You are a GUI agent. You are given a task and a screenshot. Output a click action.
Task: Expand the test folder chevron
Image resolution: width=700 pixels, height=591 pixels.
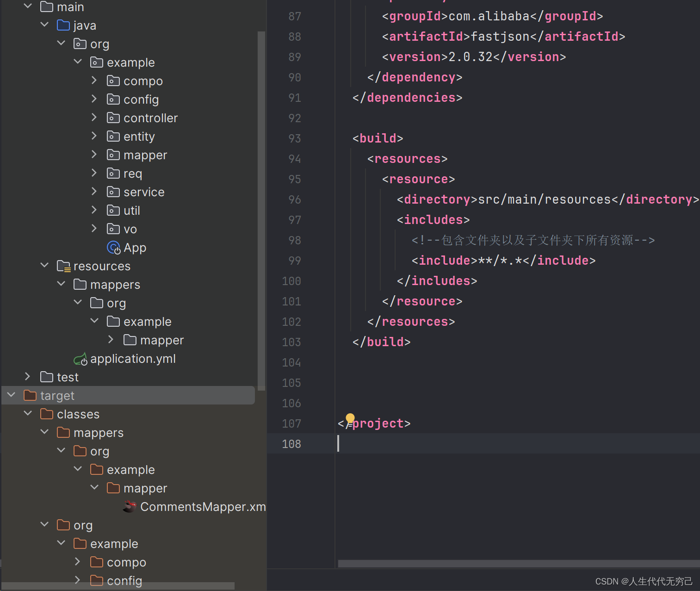[x=28, y=377]
